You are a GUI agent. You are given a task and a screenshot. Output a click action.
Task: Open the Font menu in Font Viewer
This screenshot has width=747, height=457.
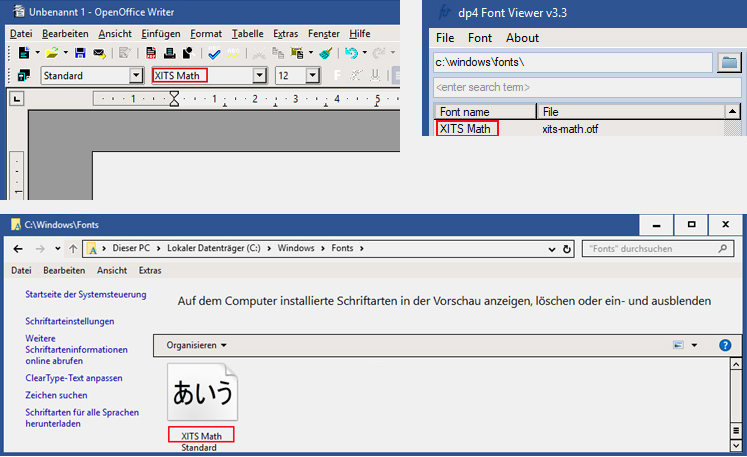480,38
